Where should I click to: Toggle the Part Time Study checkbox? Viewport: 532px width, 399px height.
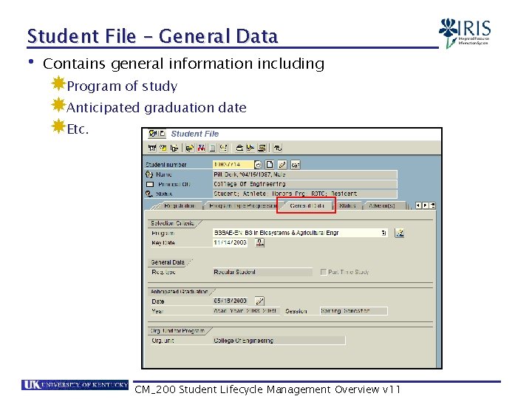click(324, 272)
